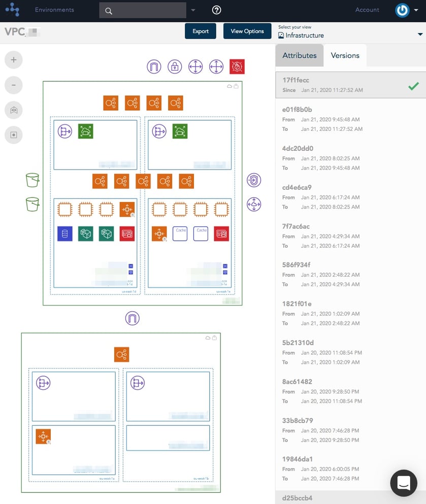Screen dimensions: 426x504
Task: Click a Cache node icon inside the us-east subnet
Action: (180, 233)
